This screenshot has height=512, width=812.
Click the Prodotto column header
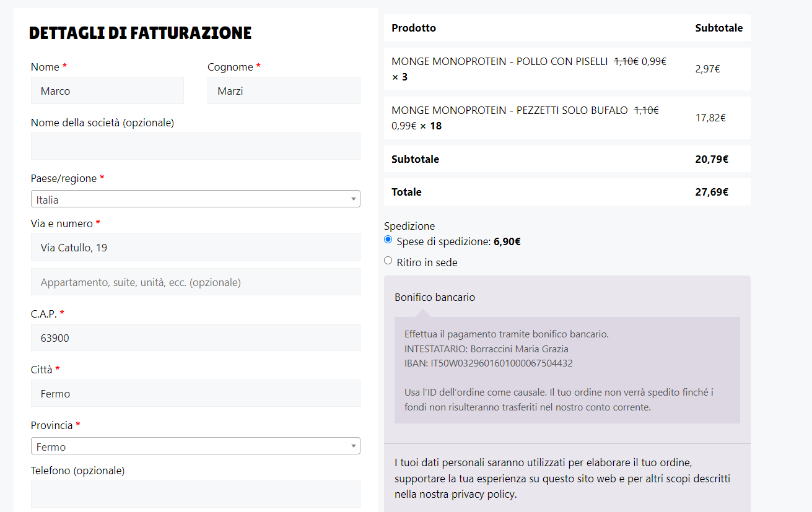(x=414, y=28)
